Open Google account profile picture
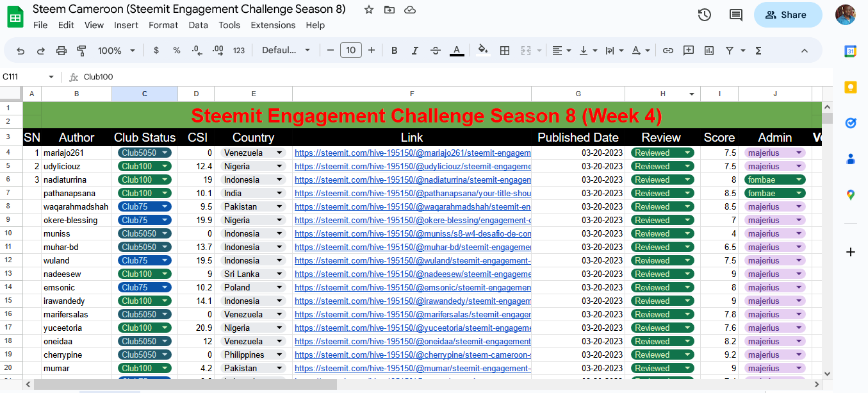 846,15
